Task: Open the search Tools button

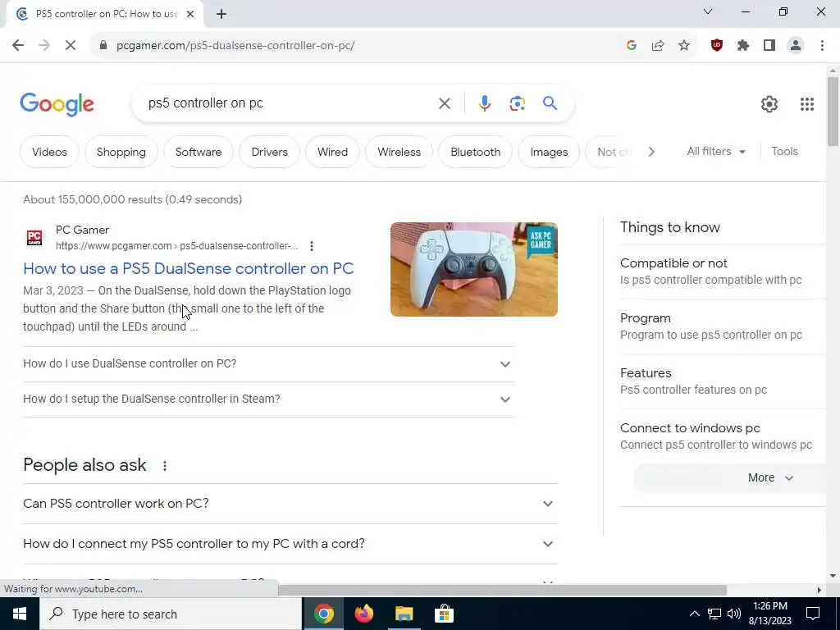Action: tap(784, 152)
